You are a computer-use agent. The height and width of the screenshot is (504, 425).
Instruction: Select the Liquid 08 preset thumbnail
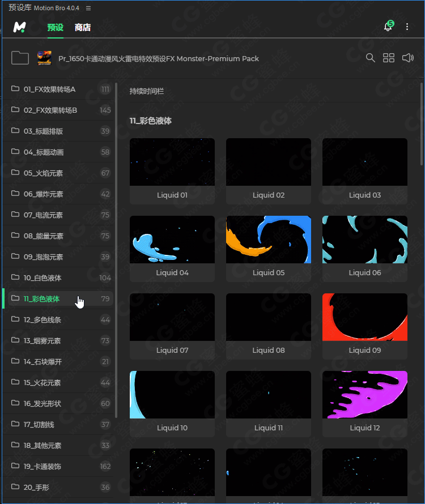click(x=269, y=317)
